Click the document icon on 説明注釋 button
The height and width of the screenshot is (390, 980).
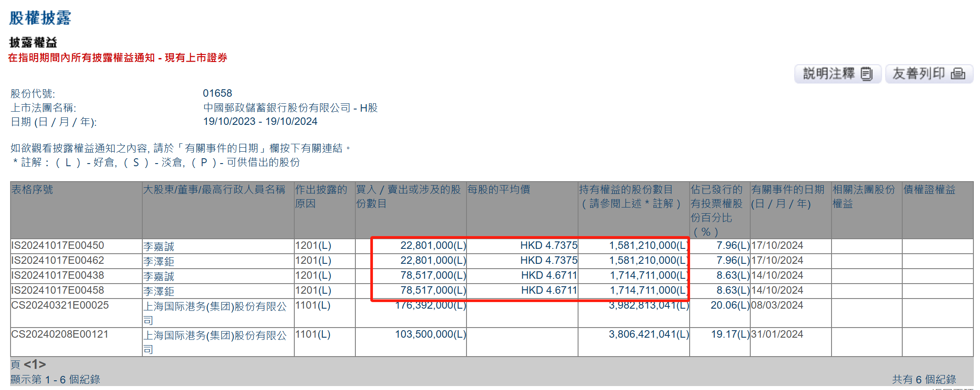click(867, 74)
